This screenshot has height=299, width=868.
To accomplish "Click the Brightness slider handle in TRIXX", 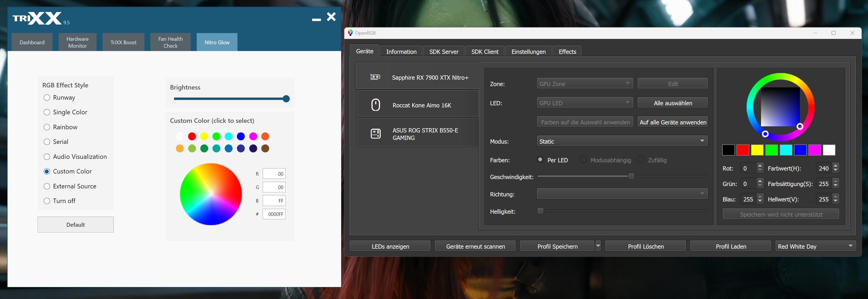I will (286, 99).
